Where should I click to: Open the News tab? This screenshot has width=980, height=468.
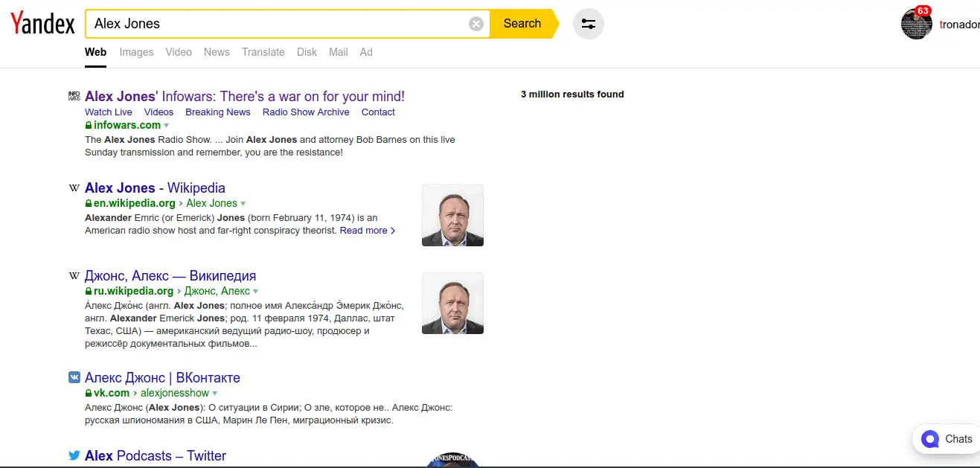pos(217,52)
